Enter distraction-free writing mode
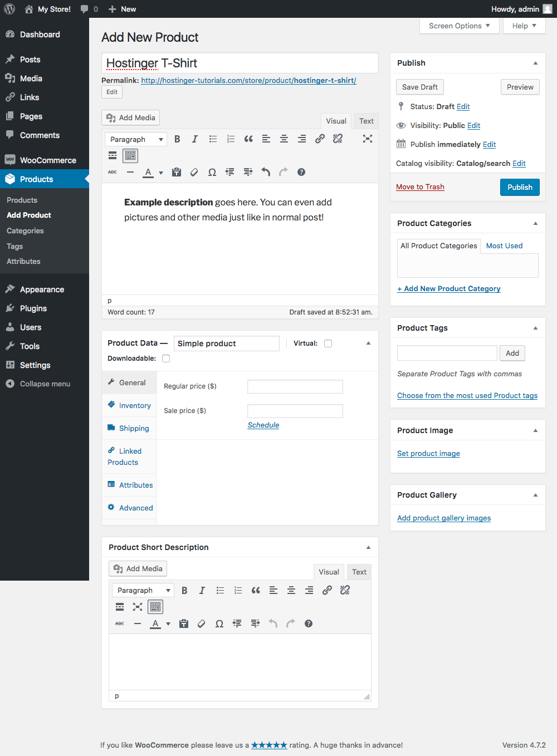The width and height of the screenshot is (557, 756). point(367,139)
